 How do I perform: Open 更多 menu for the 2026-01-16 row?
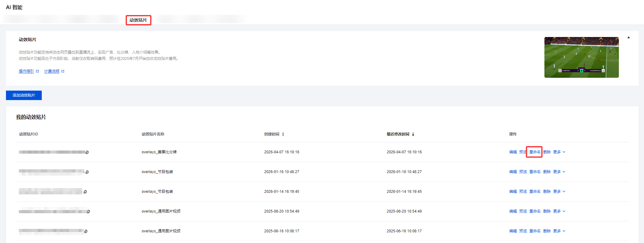(x=559, y=172)
